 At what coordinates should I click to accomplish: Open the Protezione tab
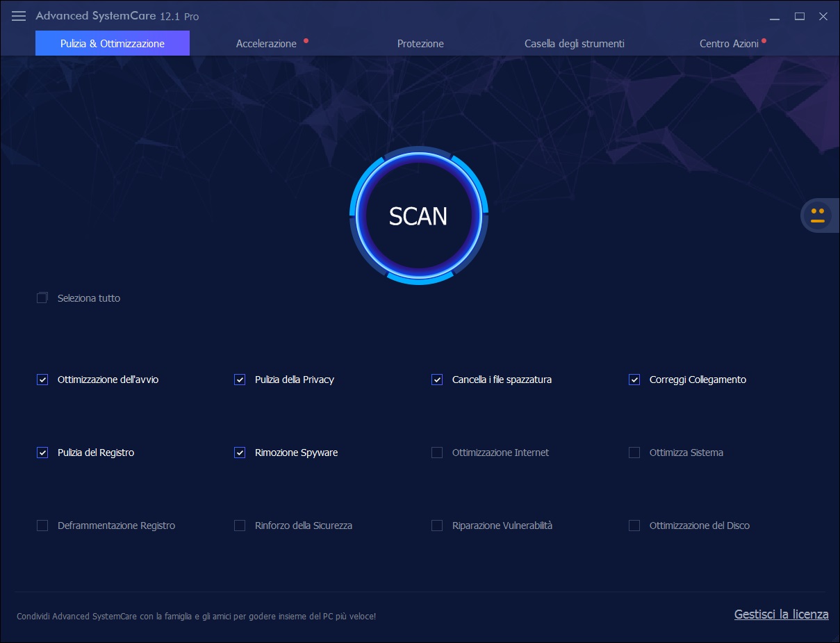(x=420, y=44)
